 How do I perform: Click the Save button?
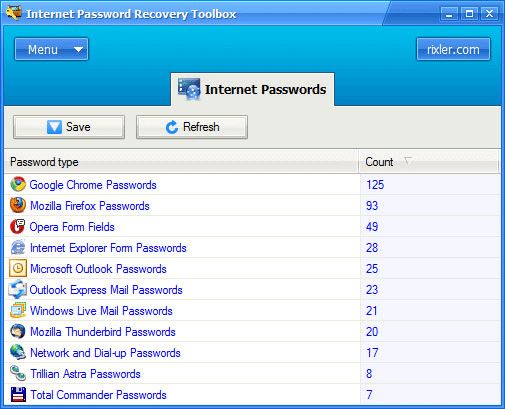tap(69, 127)
